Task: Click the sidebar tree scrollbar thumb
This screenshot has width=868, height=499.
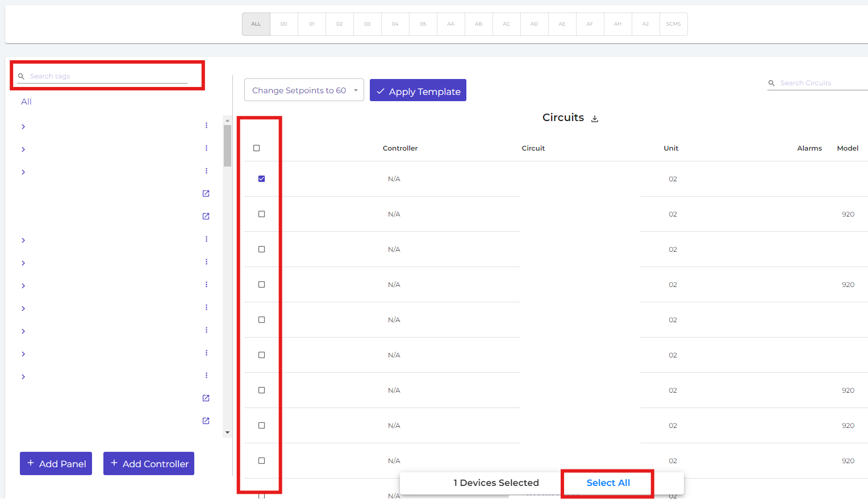Action: (227, 145)
